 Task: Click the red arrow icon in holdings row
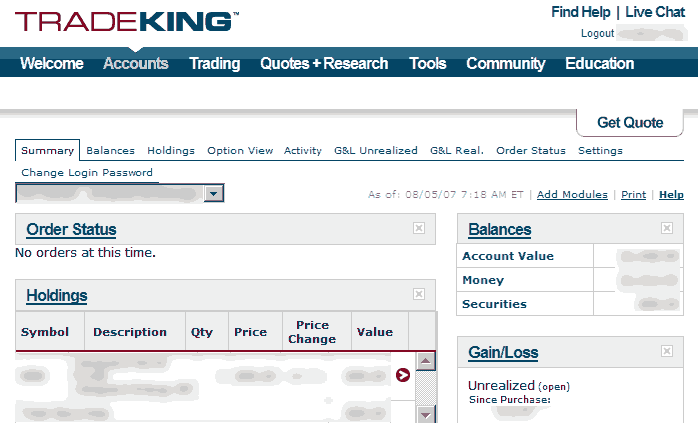click(402, 375)
